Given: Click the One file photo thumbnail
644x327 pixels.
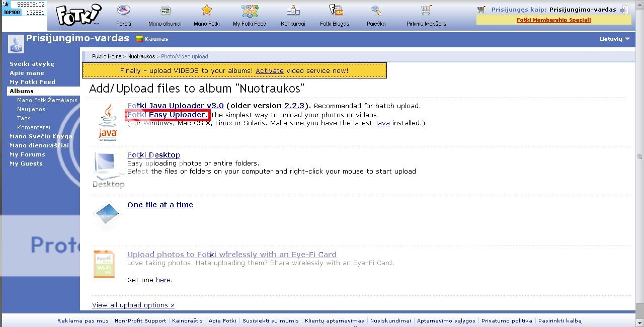Looking at the screenshot, I should pos(108,215).
